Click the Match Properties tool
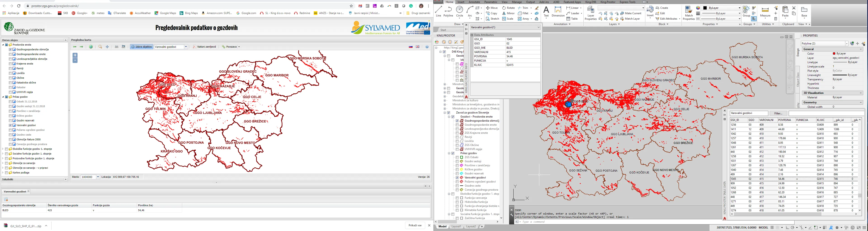 tap(689, 13)
